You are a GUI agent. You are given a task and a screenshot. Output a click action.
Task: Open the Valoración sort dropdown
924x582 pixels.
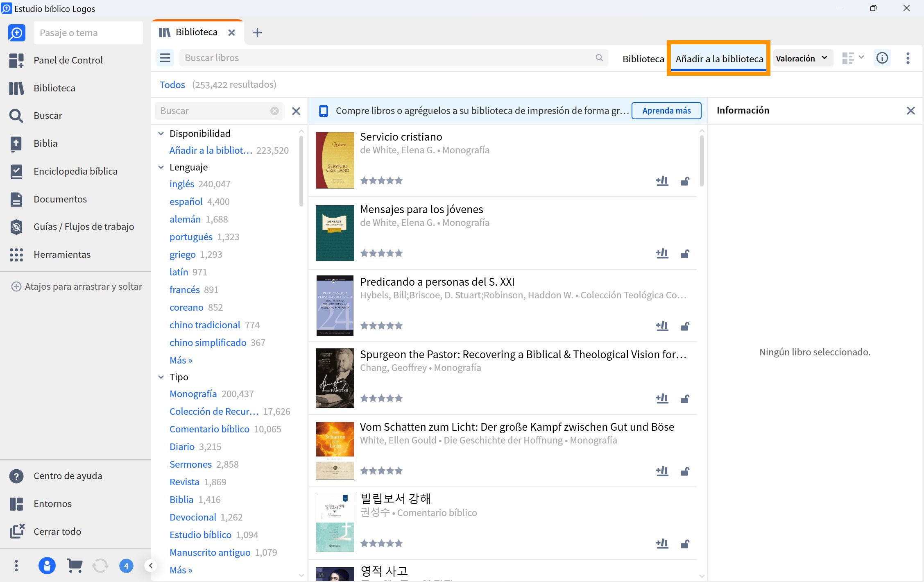pos(802,58)
